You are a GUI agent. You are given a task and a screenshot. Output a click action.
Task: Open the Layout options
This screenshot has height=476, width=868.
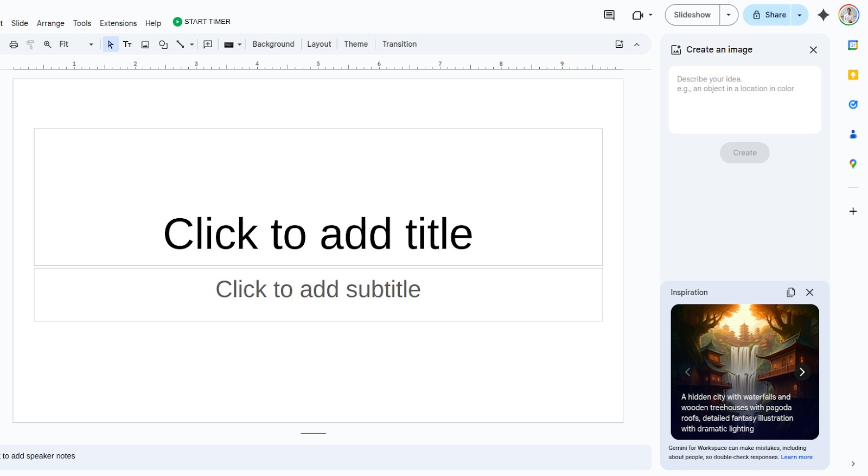319,44
